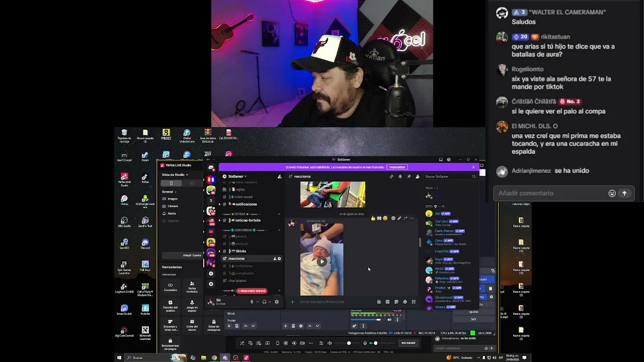Open the Discord emoji picker
Screen dimensions: 644x362
(x=405, y=302)
